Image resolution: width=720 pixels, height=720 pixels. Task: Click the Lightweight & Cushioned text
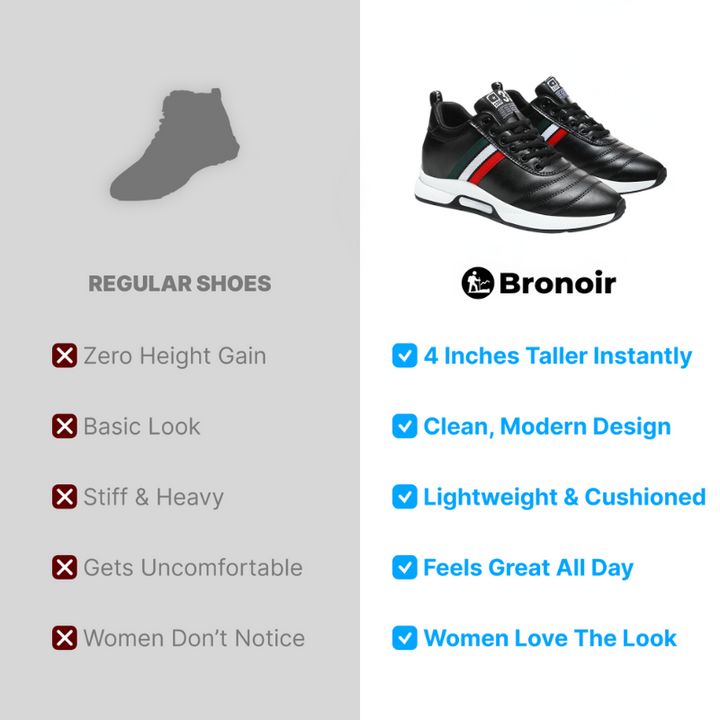coord(564,498)
